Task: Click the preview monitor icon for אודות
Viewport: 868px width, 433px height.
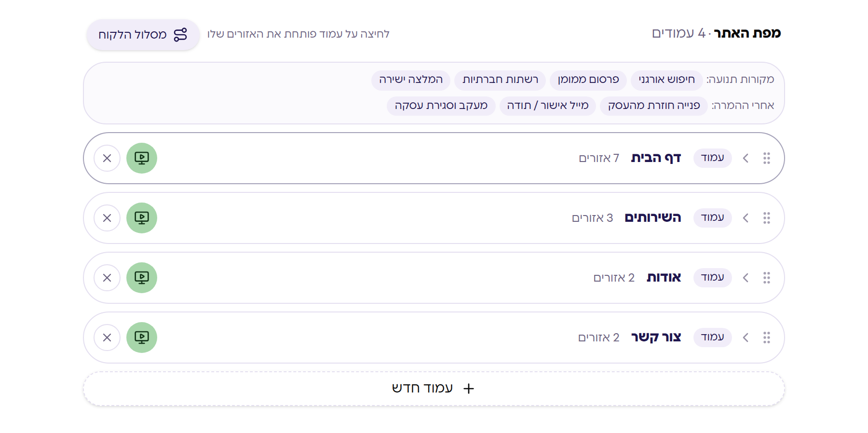Action: coord(142,278)
